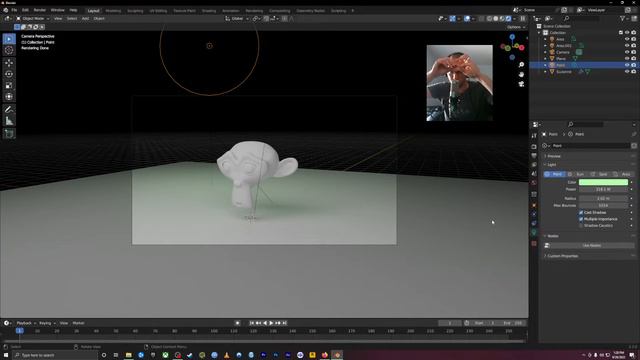The width and height of the screenshot is (640, 360).
Task: Hide the Camera object in outliner
Action: 627,52
